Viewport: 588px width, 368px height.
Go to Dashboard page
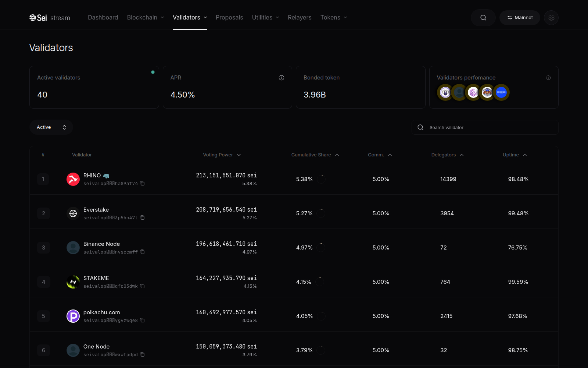pos(103,18)
